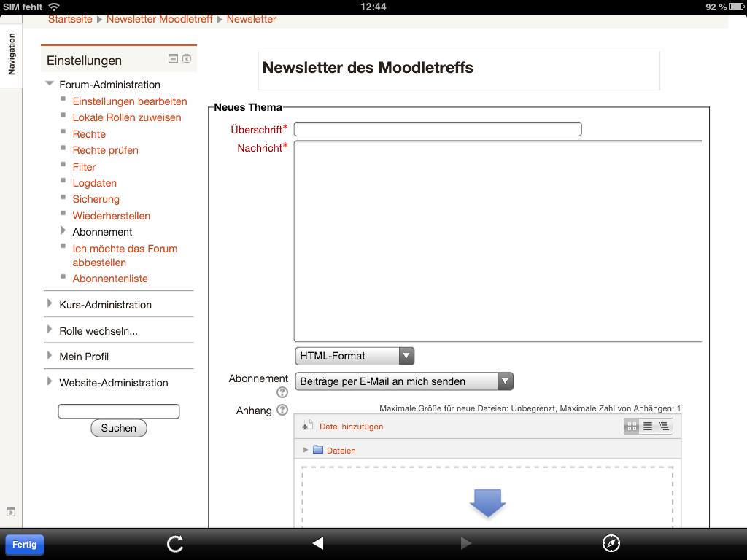Open the Dateien folder link
The height and width of the screenshot is (560, 747).
pyautogui.click(x=341, y=451)
